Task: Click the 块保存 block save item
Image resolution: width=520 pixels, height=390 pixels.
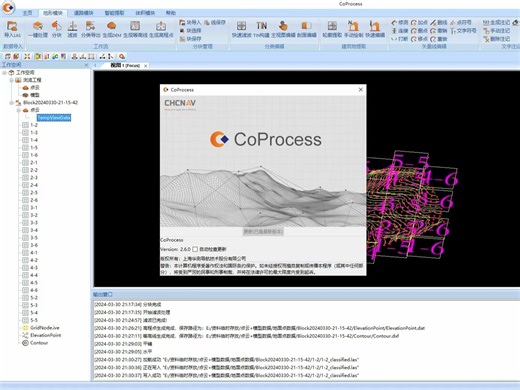Action: pos(190,39)
